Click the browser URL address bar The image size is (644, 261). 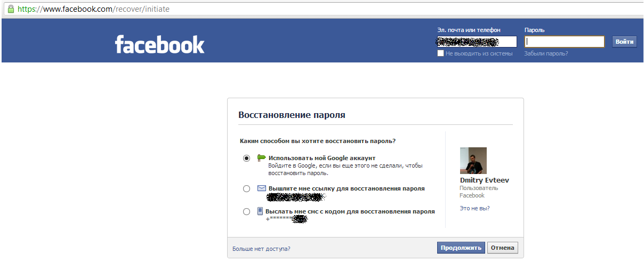pos(320,9)
